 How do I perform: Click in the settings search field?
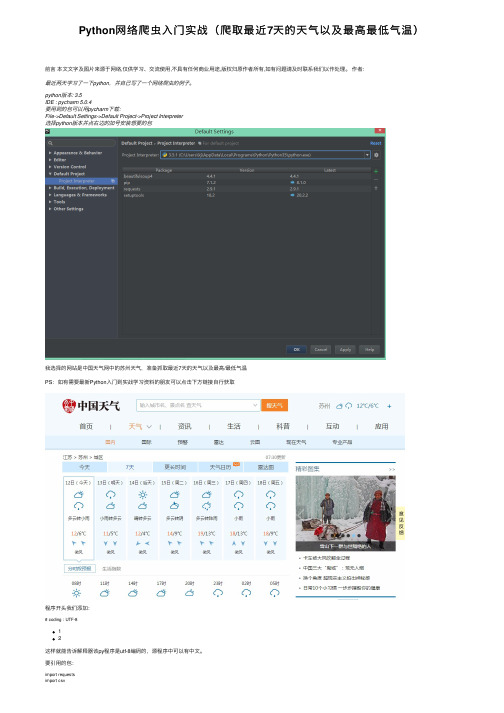click(x=81, y=143)
